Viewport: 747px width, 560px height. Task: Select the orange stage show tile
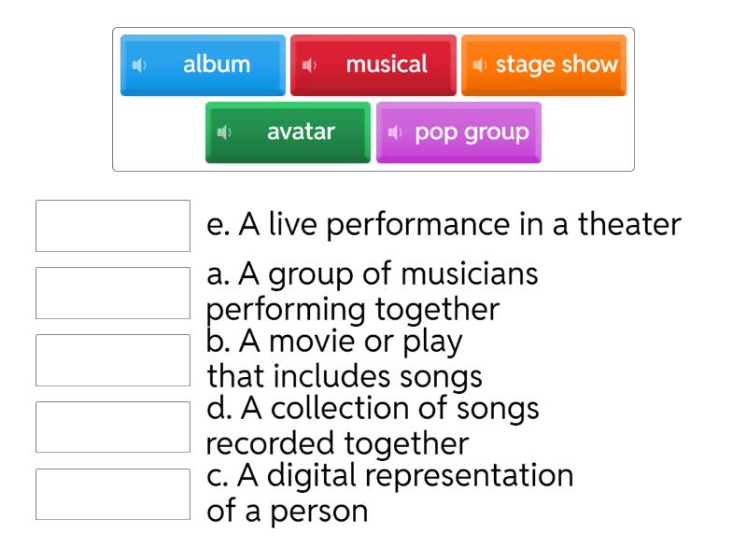click(x=544, y=64)
